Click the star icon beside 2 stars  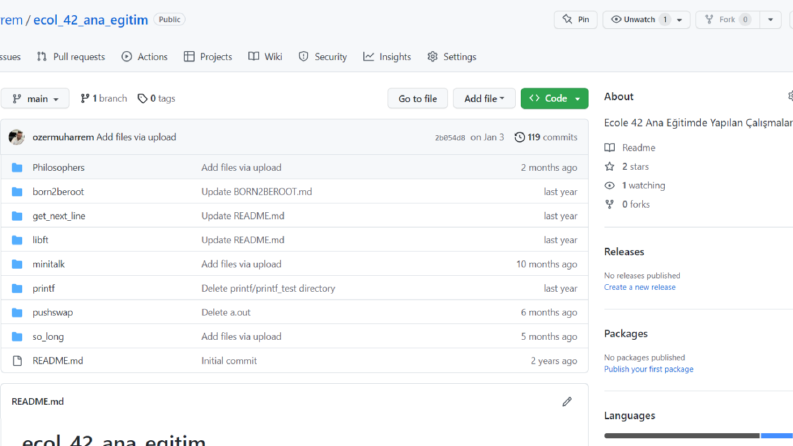tap(609, 166)
